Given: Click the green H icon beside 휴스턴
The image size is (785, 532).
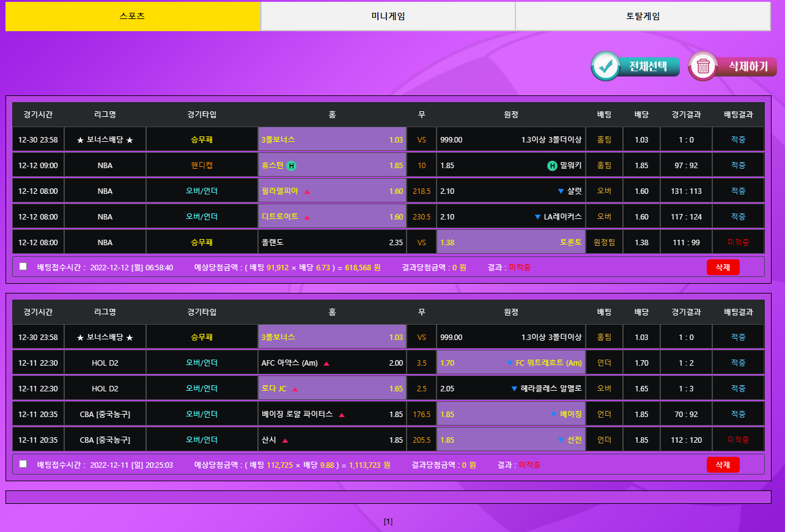Looking at the screenshot, I should click(292, 166).
